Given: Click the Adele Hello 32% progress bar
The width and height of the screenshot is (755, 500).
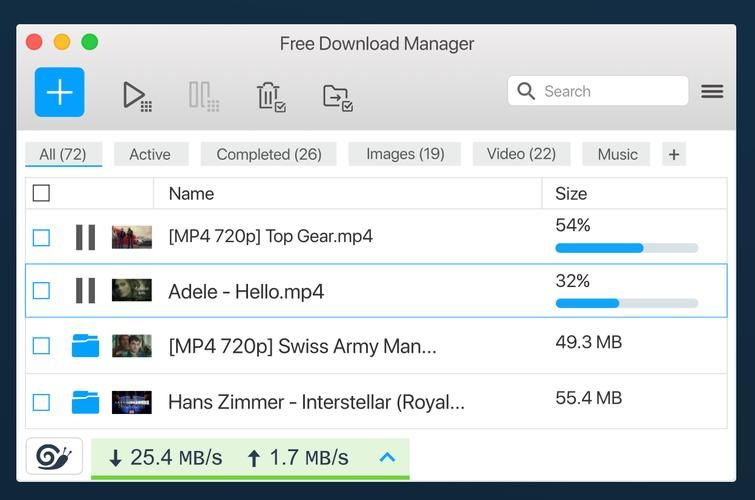Looking at the screenshot, I should coord(626,303).
